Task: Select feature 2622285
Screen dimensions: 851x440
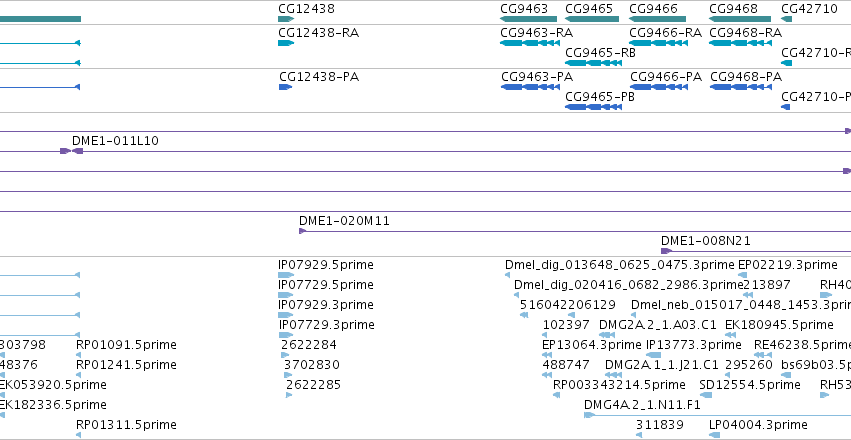Action: [x=314, y=385]
